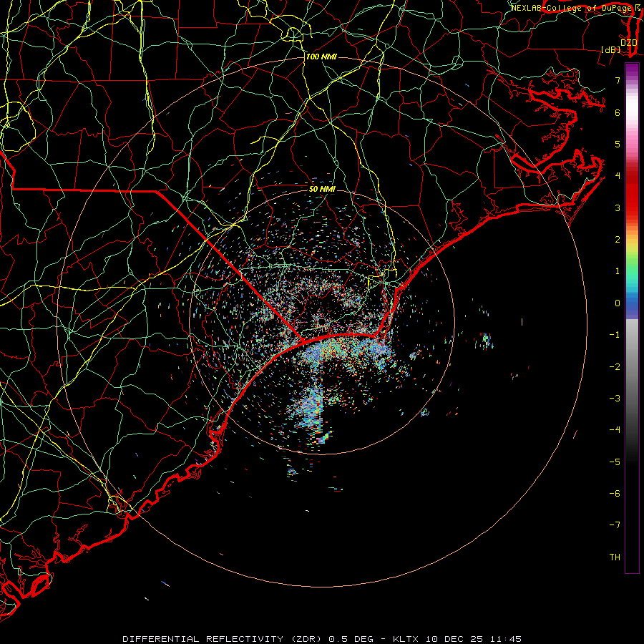This screenshot has height=644, width=644.
Task: Select the 0.5 DEG elevation text
Action: click(x=351, y=639)
